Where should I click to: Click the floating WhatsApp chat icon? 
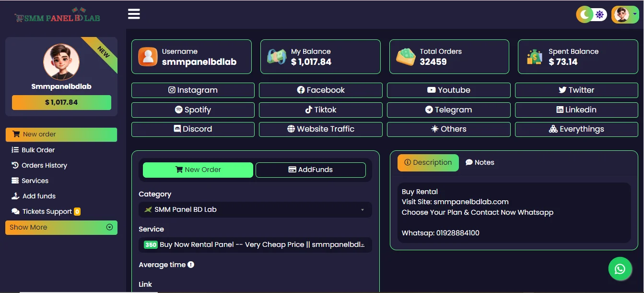[x=620, y=269]
